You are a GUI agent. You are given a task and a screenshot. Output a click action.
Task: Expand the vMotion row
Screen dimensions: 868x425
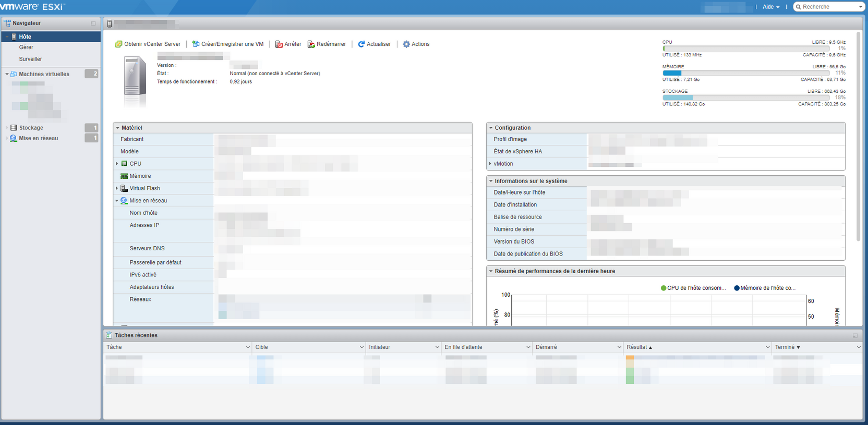point(490,164)
